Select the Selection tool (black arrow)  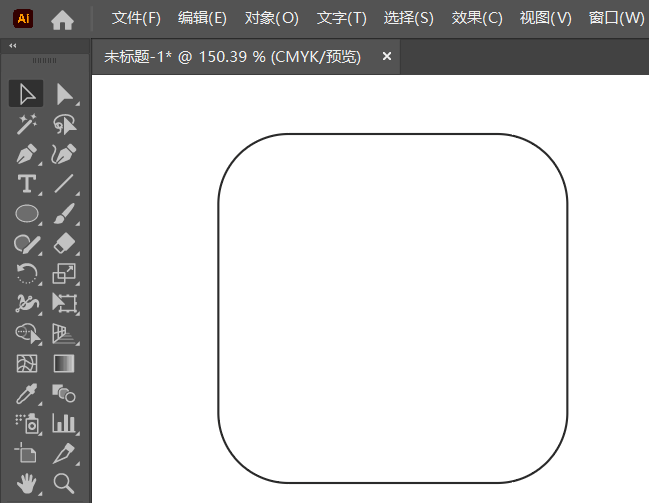(26, 94)
